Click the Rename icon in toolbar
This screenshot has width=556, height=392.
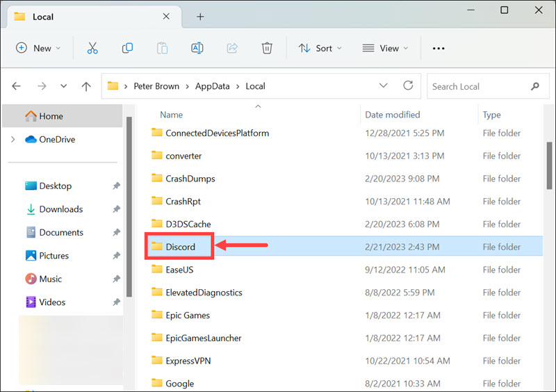click(197, 48)
